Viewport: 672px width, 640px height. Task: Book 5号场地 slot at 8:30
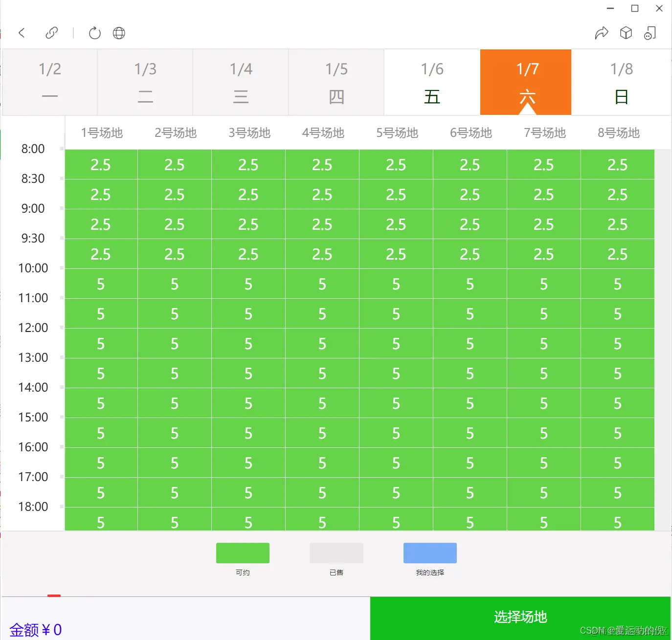coord(396,195)
